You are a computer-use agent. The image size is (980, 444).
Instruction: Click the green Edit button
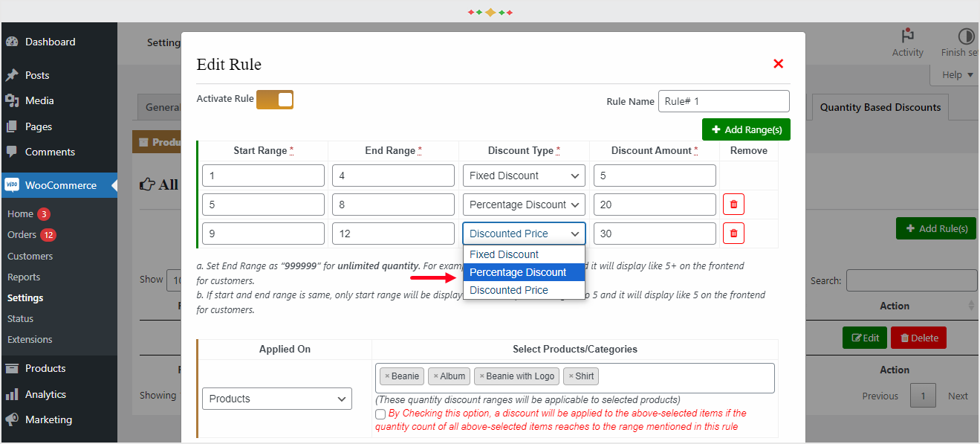864,337
